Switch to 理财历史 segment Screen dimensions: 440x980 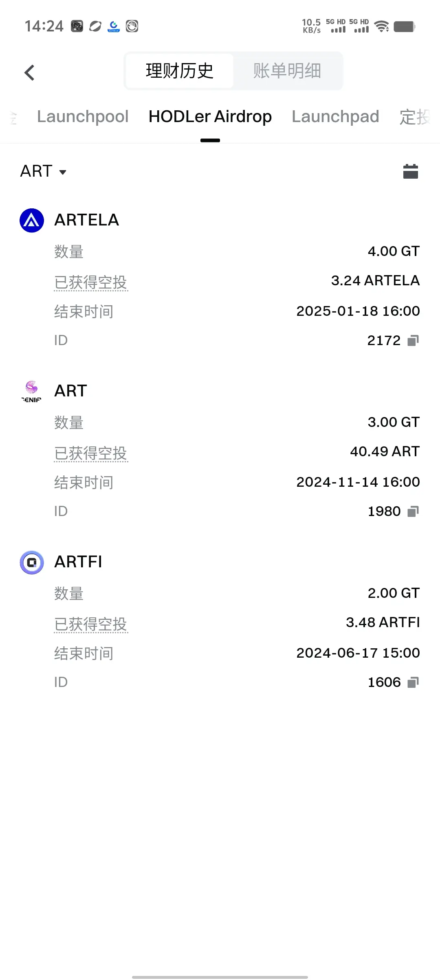pyautogui.click(x=179, y=71)
